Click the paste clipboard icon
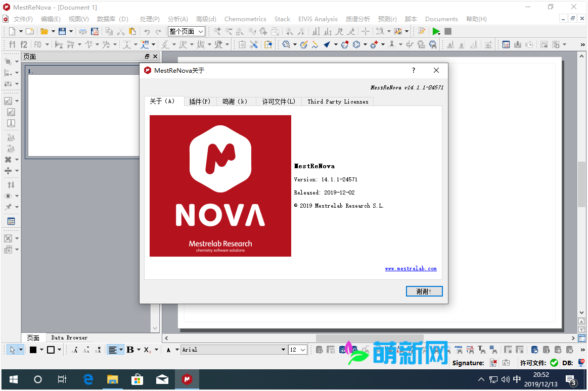 click(132, 31)
